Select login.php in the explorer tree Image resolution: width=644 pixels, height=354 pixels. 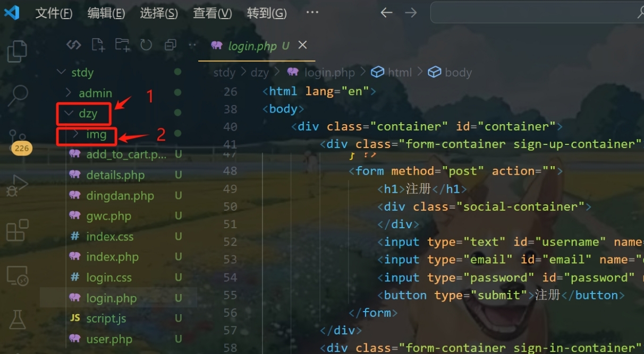point(118,298)
